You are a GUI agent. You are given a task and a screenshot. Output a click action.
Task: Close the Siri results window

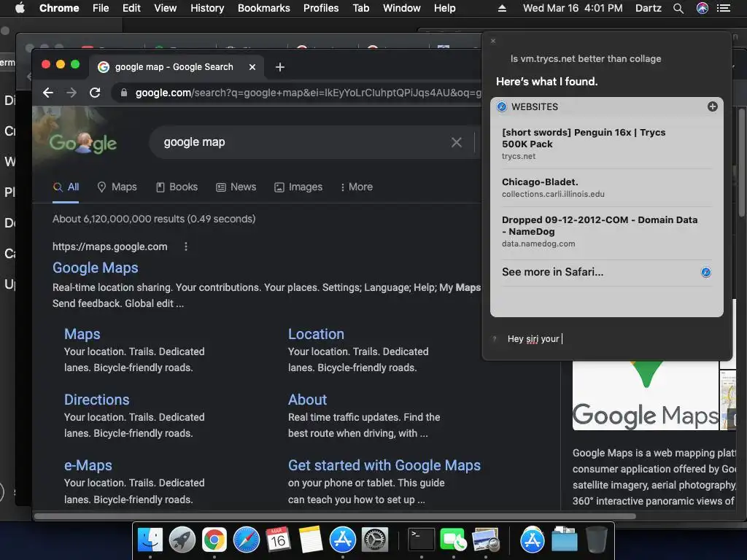click(x=493, y=41)
